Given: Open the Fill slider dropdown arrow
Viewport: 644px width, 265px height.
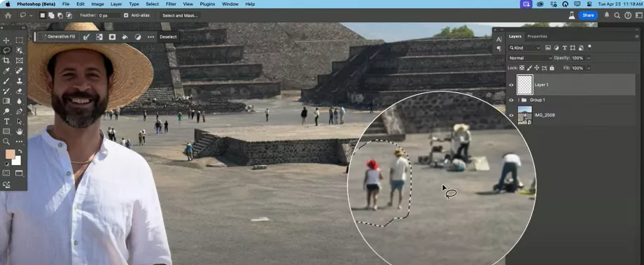Looking at the screenshot, I should pyautogui.click(x=588, y=68).
